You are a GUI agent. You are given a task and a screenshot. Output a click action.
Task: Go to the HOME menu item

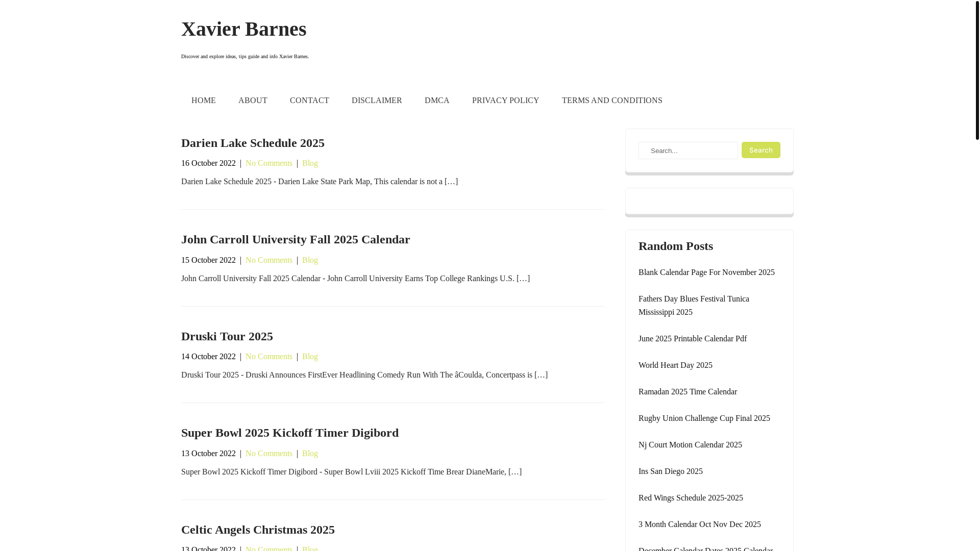point(204,101)
